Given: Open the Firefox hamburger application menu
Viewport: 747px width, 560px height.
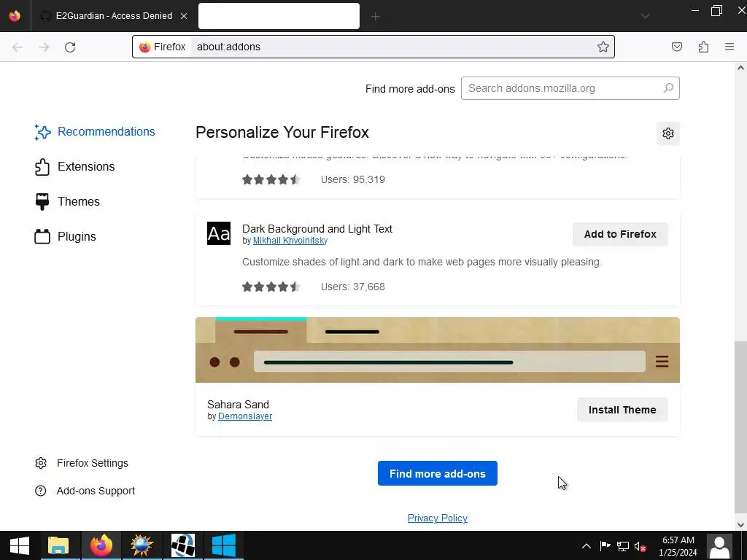Looking at the screenshot, I should (x=729, y=47).
